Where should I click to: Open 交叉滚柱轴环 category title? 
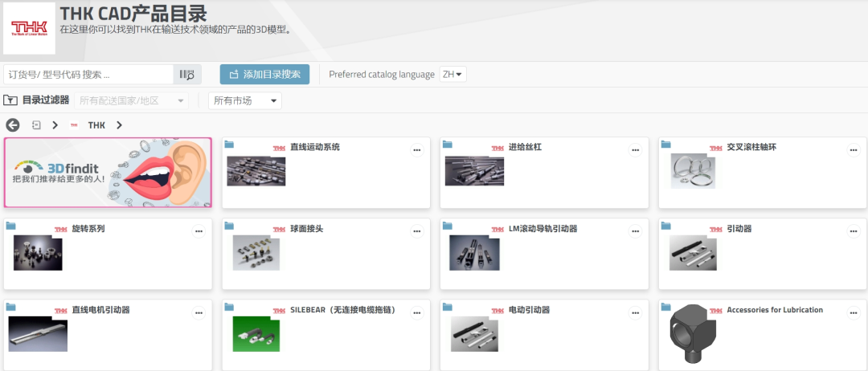751,147
